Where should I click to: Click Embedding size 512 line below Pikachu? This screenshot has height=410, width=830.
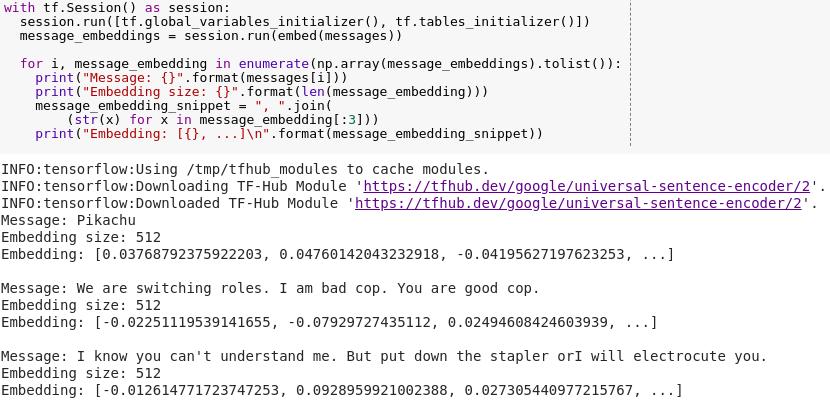pyautogui.click(x=81, y=238)
